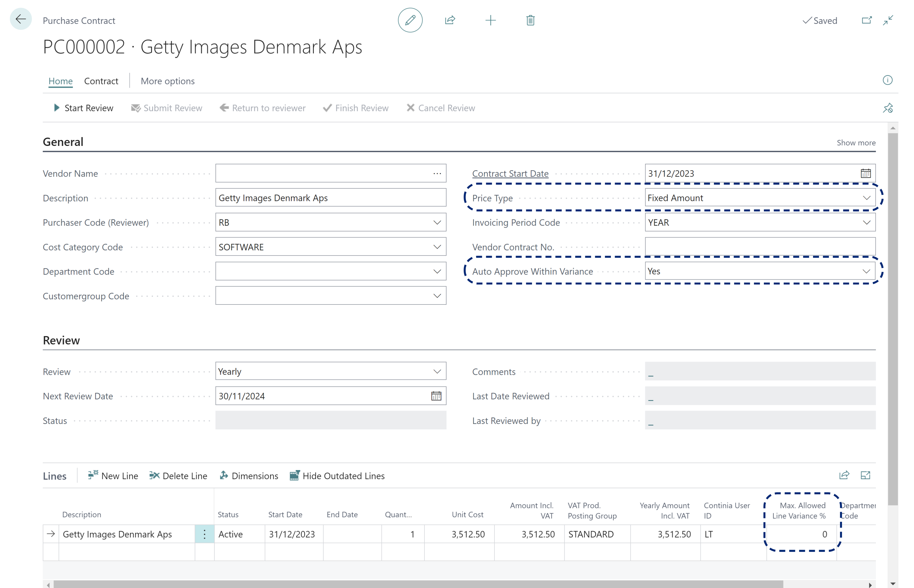
Task: Click Start Review
Action: 83,108
